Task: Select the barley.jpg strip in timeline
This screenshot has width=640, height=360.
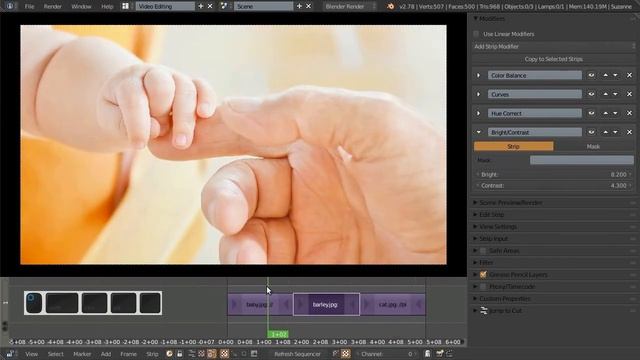Action: point(326,304)
